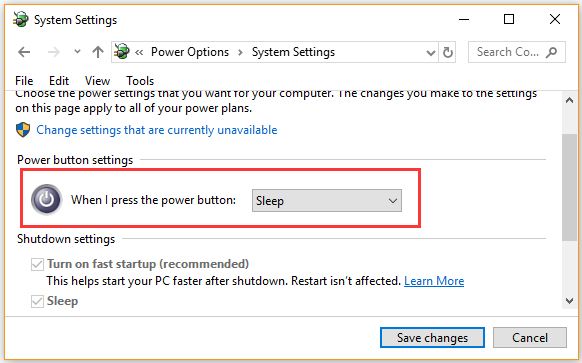Viewport: 582px width, 363px height.
Task: Open Change settings that are currently unavailable
Action: tap(157, 130)
